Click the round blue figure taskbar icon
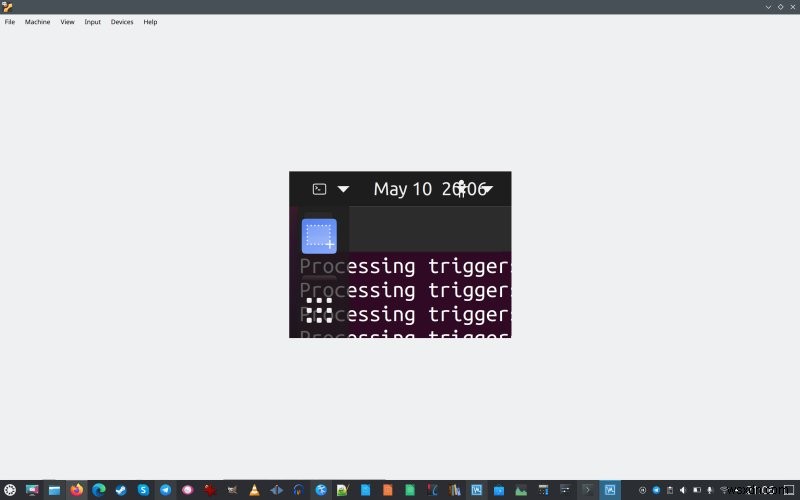 [x=321, y=490]
